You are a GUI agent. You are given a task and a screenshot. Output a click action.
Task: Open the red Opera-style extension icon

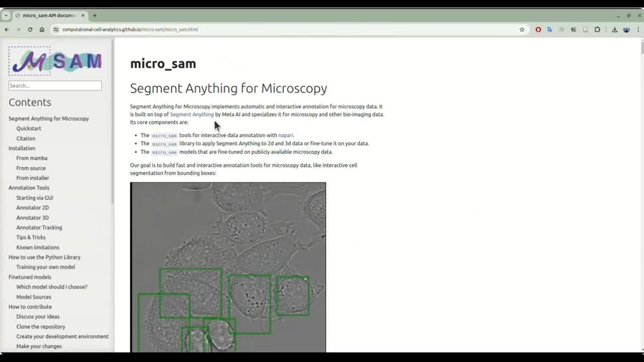[x=538, y=30]
